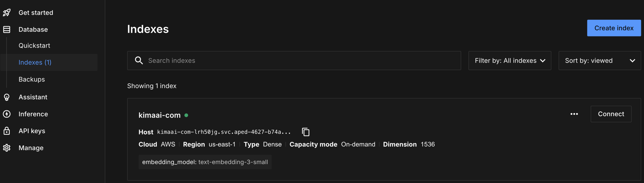The width and height of the screenshot is (644, 183).
Task: Click the lightbulb Assistant icon
Action: point(7,97)
